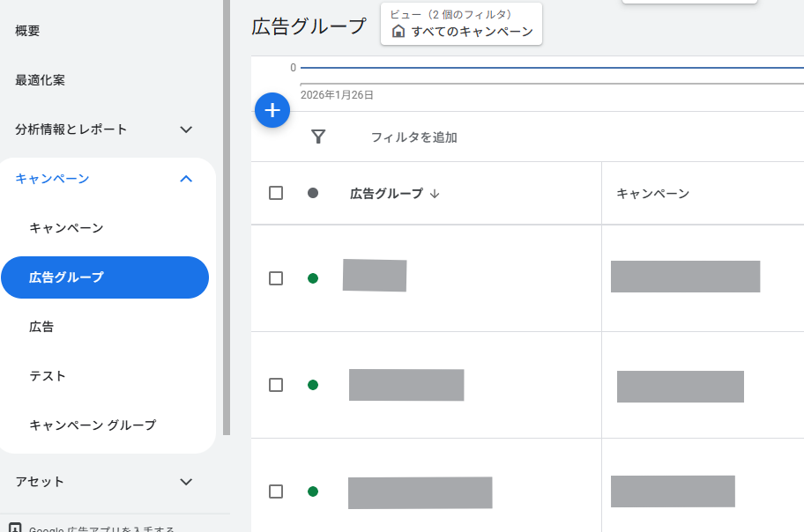Click the sort arrow beside 広告グループ header
Screen dimensions: 804x532
click(435, 194)
